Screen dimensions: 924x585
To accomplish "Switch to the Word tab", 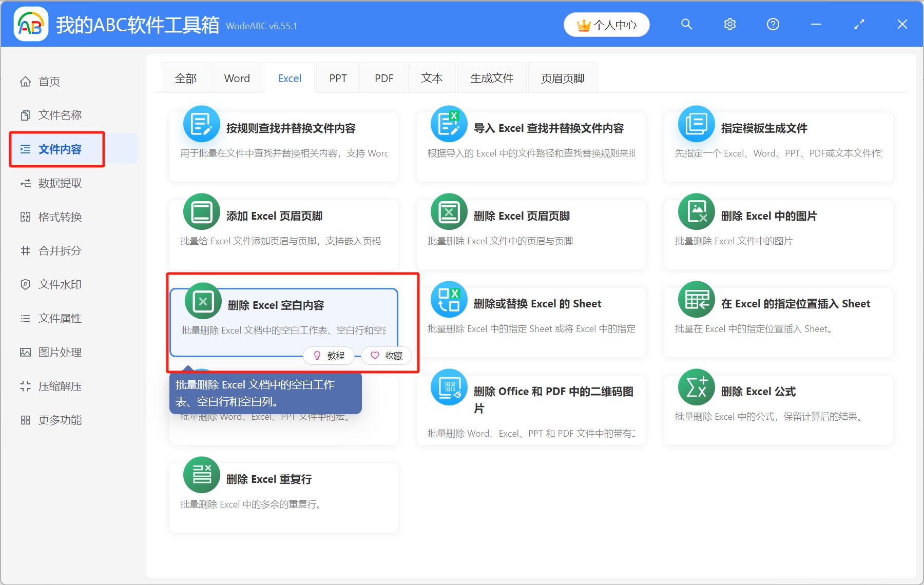I will tap(237, 77).
